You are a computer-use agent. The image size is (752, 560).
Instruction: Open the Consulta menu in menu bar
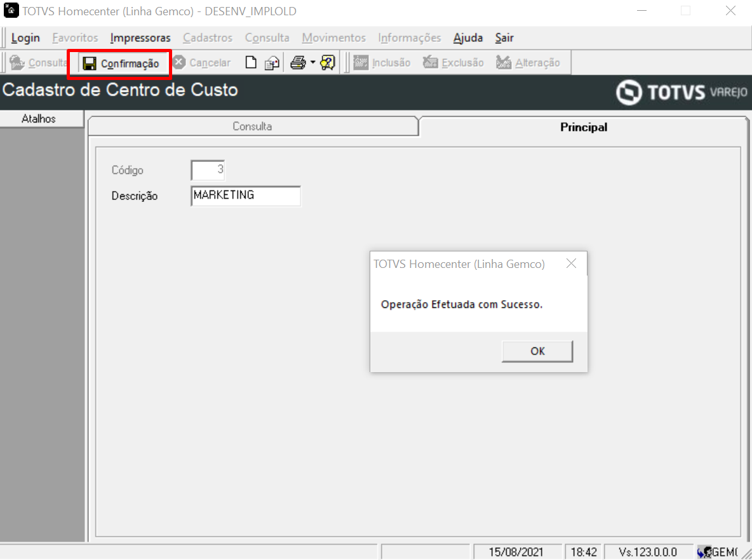point(267,38)
